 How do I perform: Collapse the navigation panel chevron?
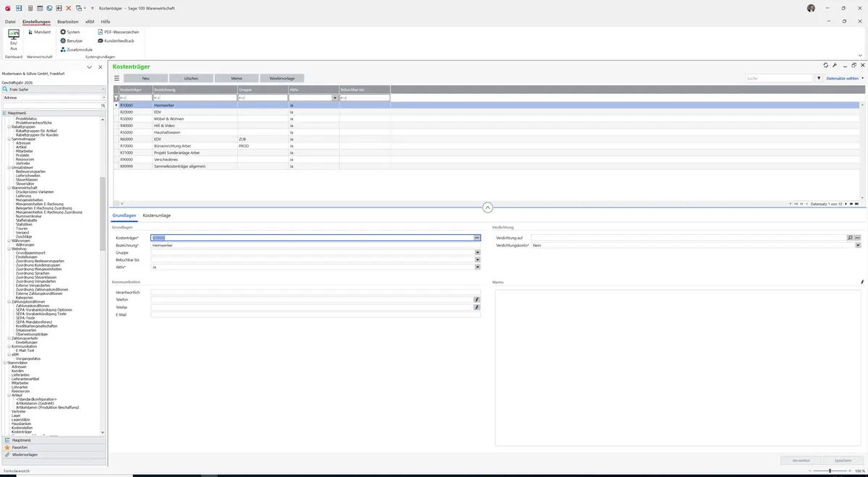[89, 67]
